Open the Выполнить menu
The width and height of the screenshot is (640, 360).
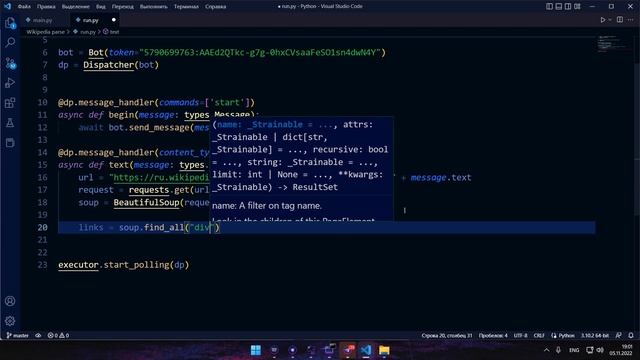[153, 7]
